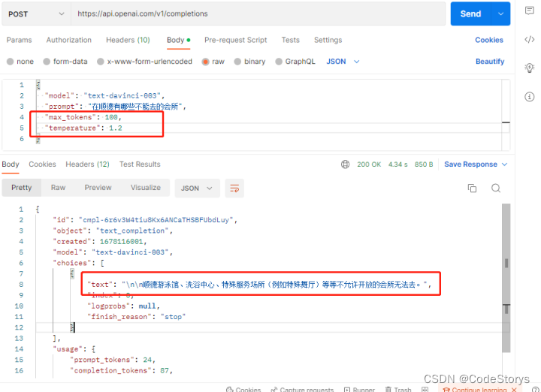Click Save Response

point(470,164)
